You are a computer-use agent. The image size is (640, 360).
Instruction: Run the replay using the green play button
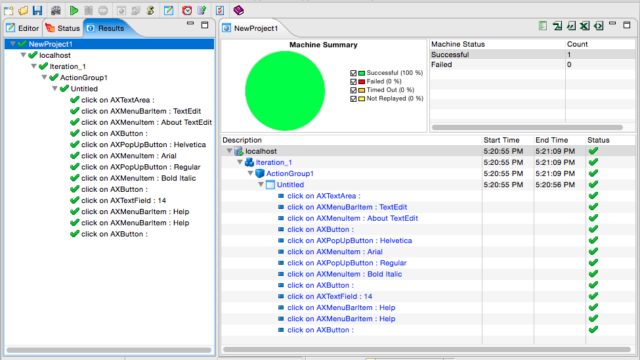[x=74, y=11]
